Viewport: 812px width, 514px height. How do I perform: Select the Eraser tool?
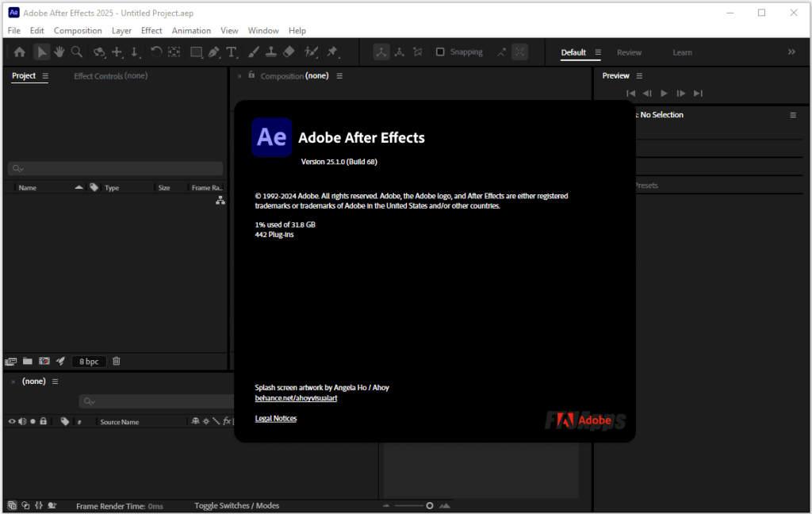[289, 52]
